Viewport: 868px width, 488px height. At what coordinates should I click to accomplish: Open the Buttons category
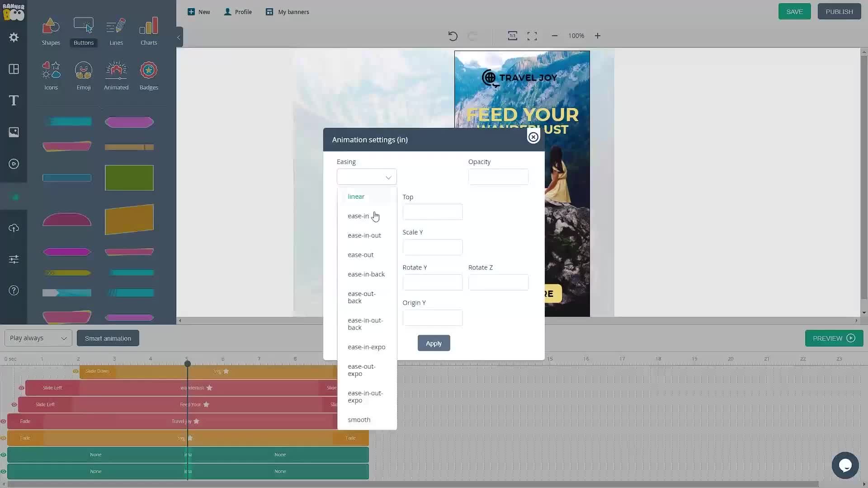(x=84, y=31)
